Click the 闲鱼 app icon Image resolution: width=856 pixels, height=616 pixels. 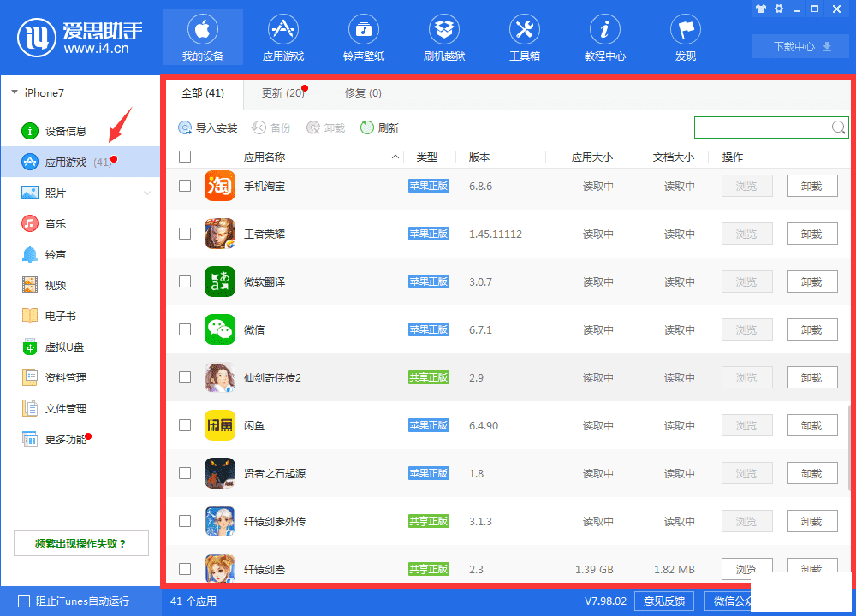pos(219,425)
